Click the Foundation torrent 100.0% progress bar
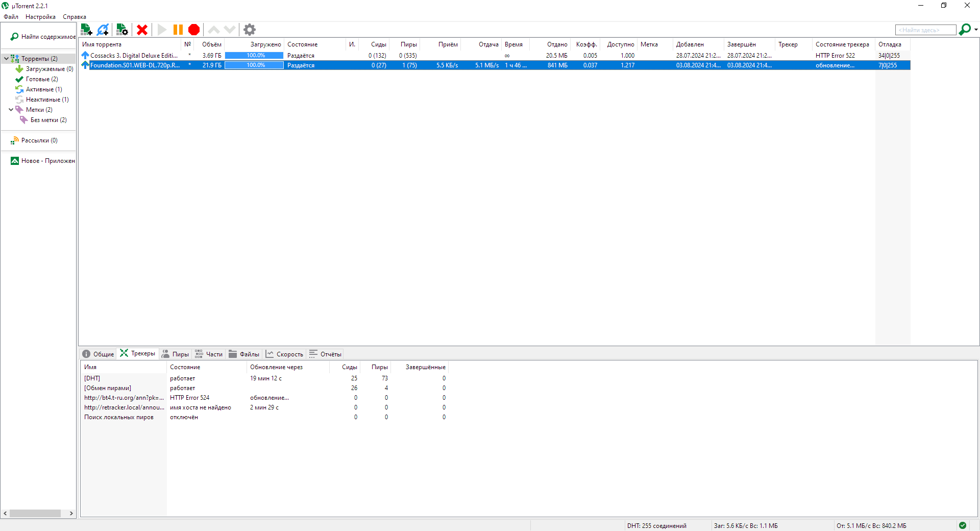The width and height of the screenshot is (980, 531). pos(254,65)
